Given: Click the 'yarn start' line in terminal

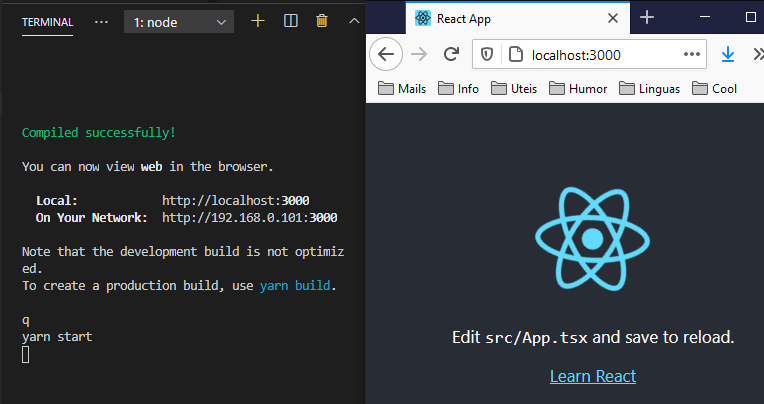Looking at the screenshot, I should click(57, 337).
